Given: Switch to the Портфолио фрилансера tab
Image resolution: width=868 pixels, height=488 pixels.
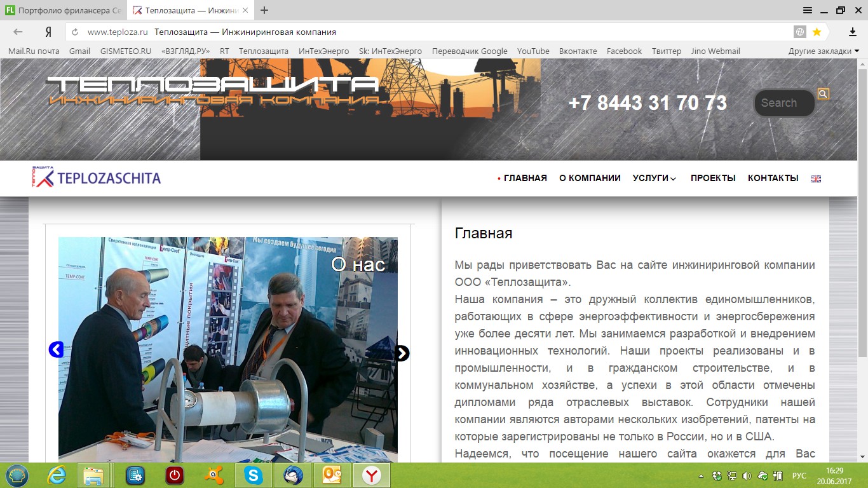Looking at the screenshot, I should pyautogui.click(x=63, y=10).
